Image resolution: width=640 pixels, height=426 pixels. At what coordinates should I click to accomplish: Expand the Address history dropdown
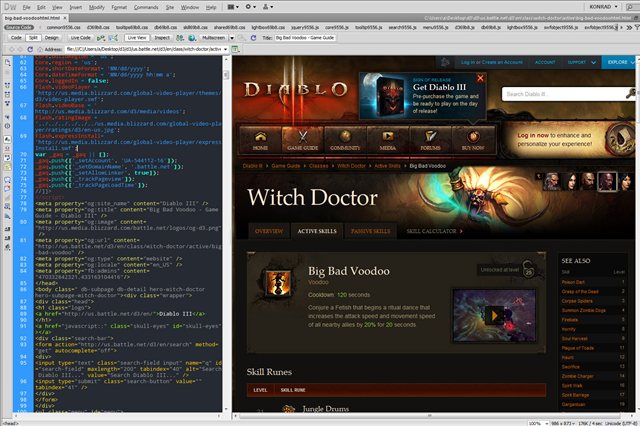pos(225,49)
